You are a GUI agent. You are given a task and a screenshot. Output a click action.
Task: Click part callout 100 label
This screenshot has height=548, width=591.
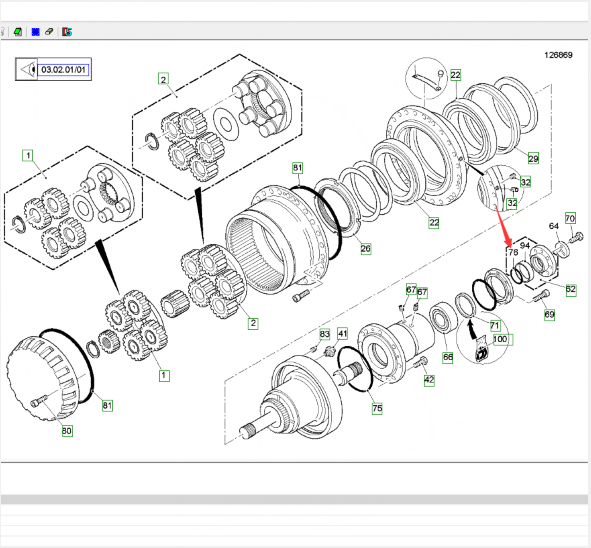501,339
